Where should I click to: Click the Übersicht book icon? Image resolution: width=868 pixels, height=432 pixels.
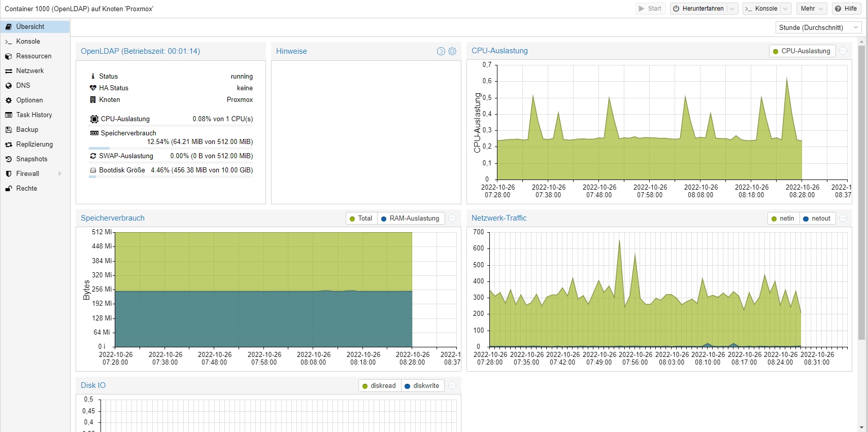point(9,26)
